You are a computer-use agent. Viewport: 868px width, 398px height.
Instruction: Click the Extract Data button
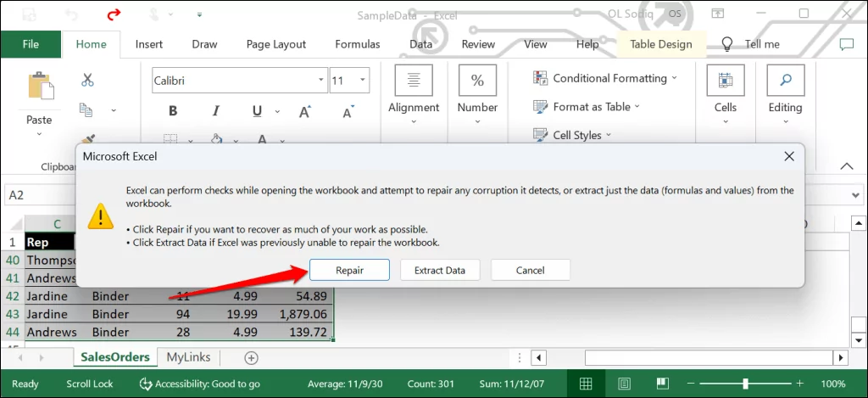pyautogui.click(x=440, y=270)
